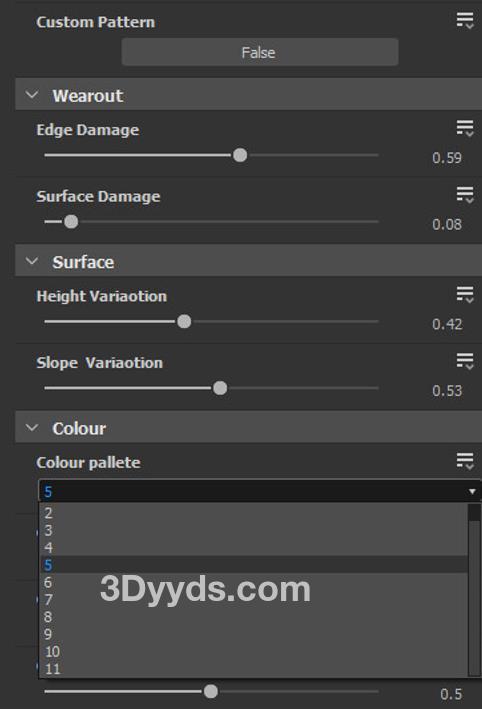Select option 7 in palette list
Screen dimensions: 482x709
254,600
